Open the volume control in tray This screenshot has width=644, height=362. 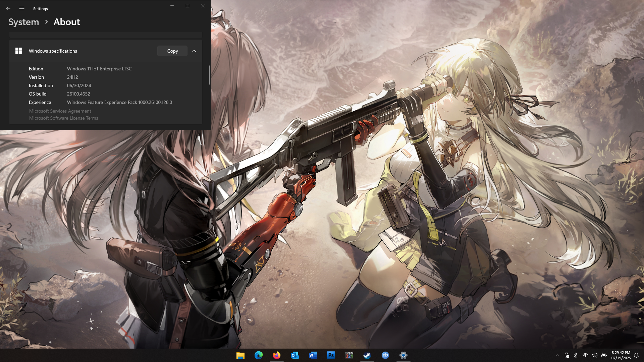[x=595, y=355]
